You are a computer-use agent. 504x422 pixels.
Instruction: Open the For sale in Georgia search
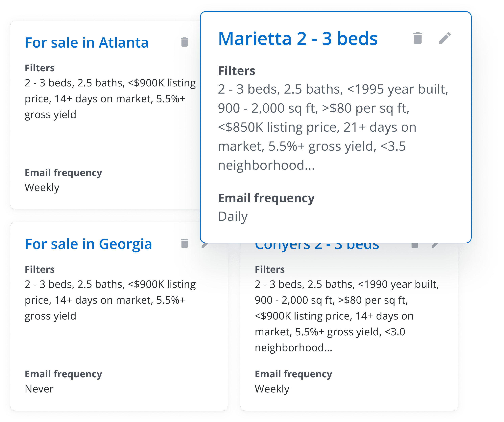click(88, 244)
